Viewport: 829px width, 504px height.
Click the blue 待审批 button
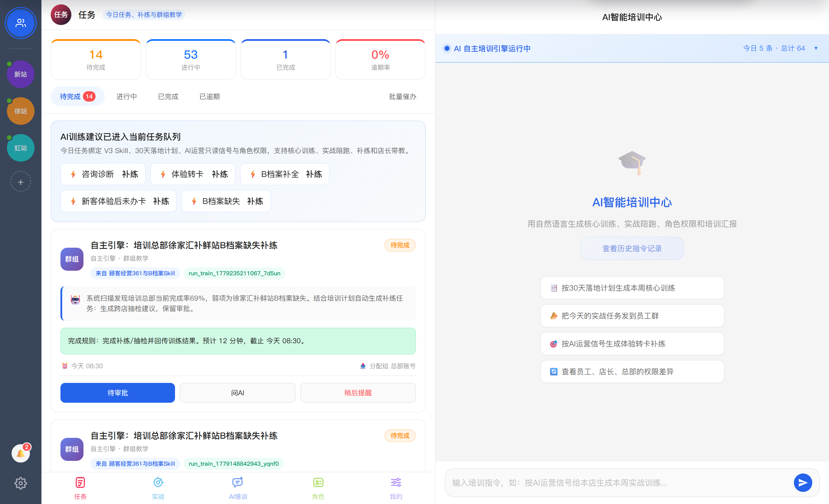(x=117, y=393)
